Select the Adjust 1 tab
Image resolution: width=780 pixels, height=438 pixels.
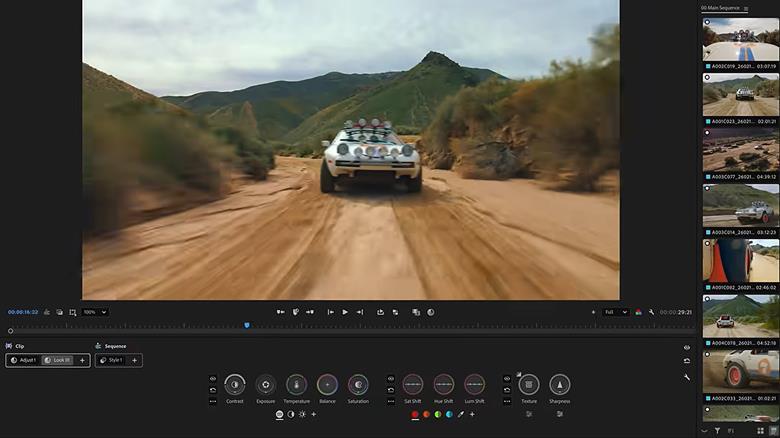coord(24,360)
